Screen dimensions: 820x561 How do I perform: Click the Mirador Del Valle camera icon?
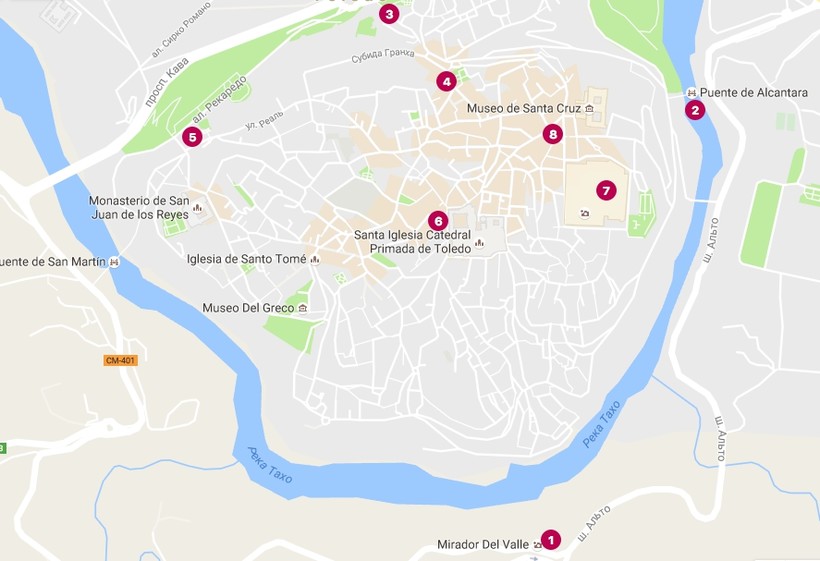(x=537, y=545)
